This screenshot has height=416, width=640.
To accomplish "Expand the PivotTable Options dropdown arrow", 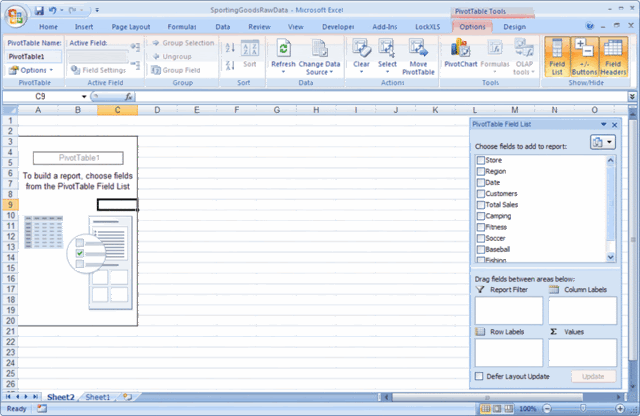I will [x=51, y=70].
